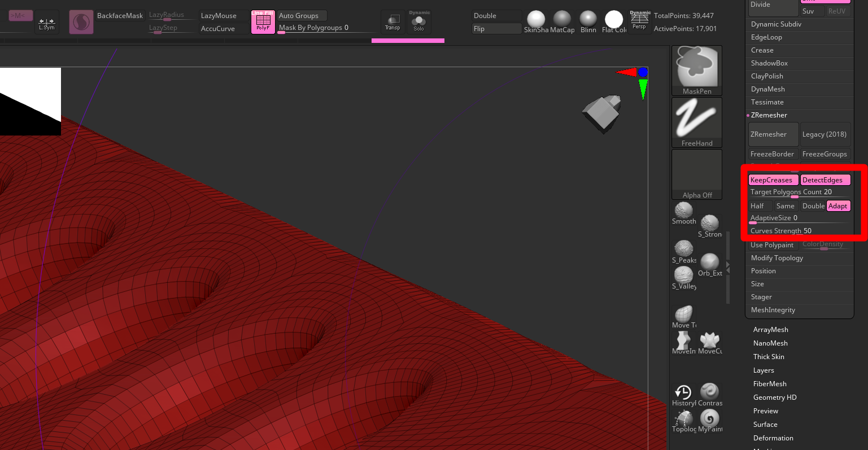Collapse the ZRemesher section
The image size is (868, 450).
(769, 115)
